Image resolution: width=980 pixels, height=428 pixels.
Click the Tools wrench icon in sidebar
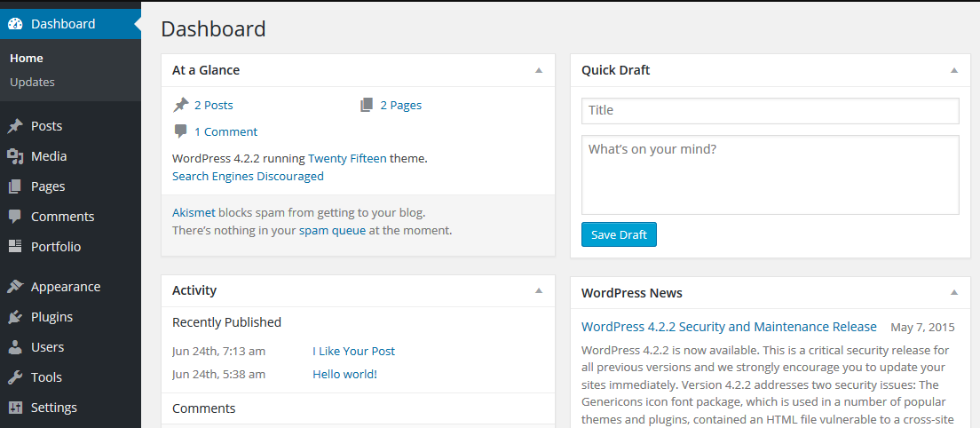tap(15, 377)
